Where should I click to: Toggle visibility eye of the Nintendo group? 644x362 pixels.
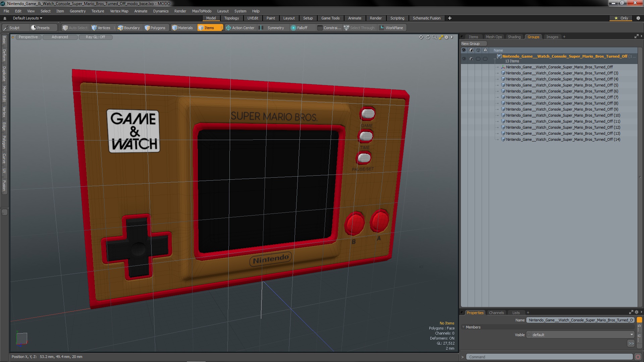tap(464, 59)
